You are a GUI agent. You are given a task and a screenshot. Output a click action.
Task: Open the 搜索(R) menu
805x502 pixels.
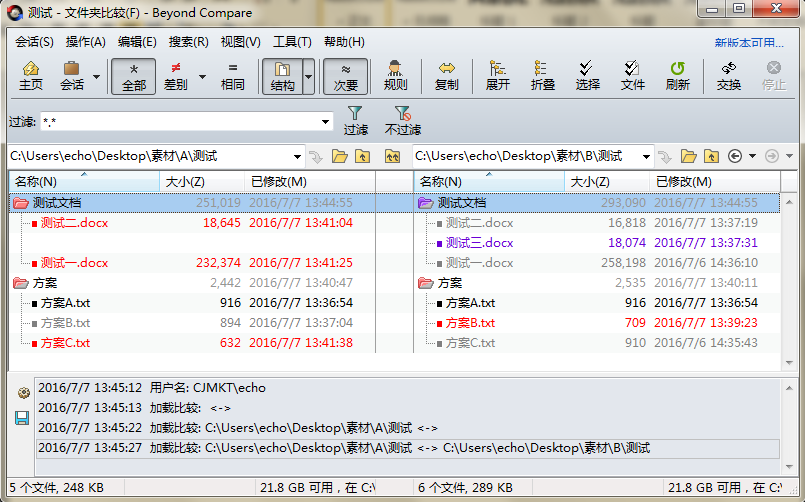point(188,42)
